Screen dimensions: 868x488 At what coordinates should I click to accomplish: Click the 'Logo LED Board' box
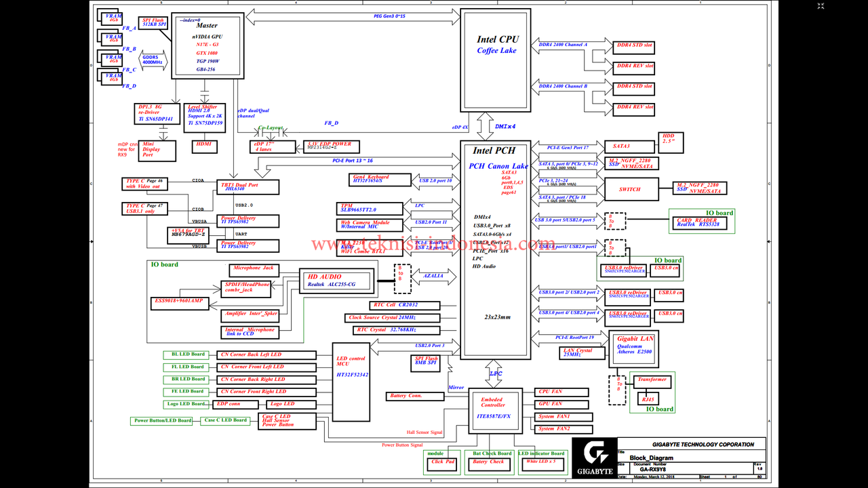[x=187, y=404]
